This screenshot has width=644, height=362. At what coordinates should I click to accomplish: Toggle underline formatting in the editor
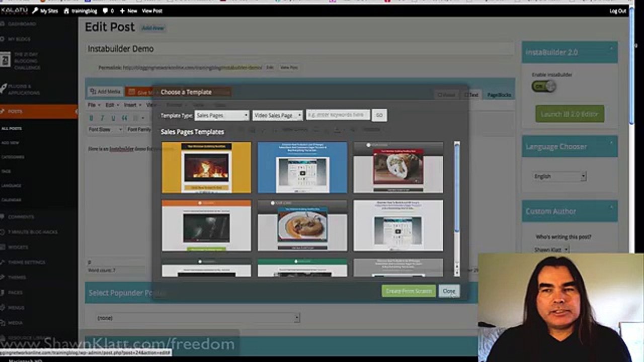tap(113, 118)
